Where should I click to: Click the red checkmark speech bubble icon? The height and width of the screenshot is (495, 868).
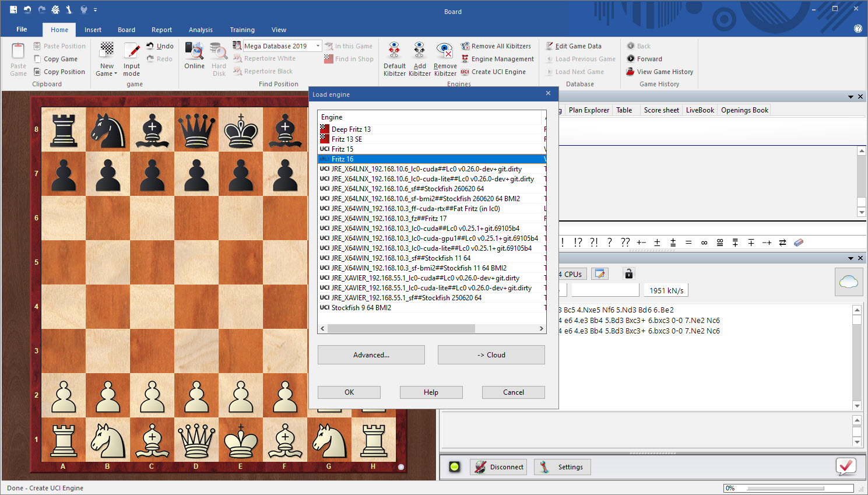[846, 466]
